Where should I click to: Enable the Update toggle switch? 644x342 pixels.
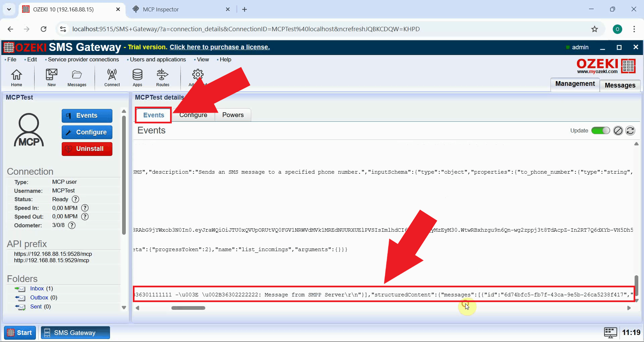click(601, 130)
